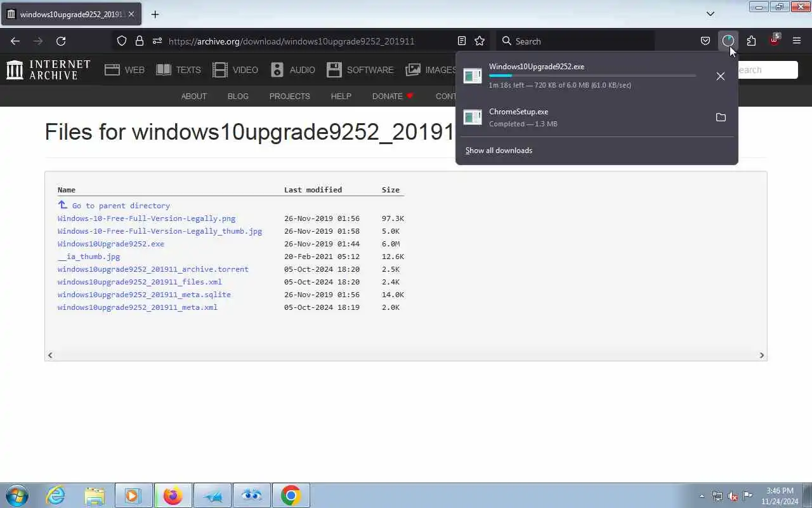Open network icon in system tray
Viewport: 812px width, 508px height.
pyautogui.click(x=717, y=496)
